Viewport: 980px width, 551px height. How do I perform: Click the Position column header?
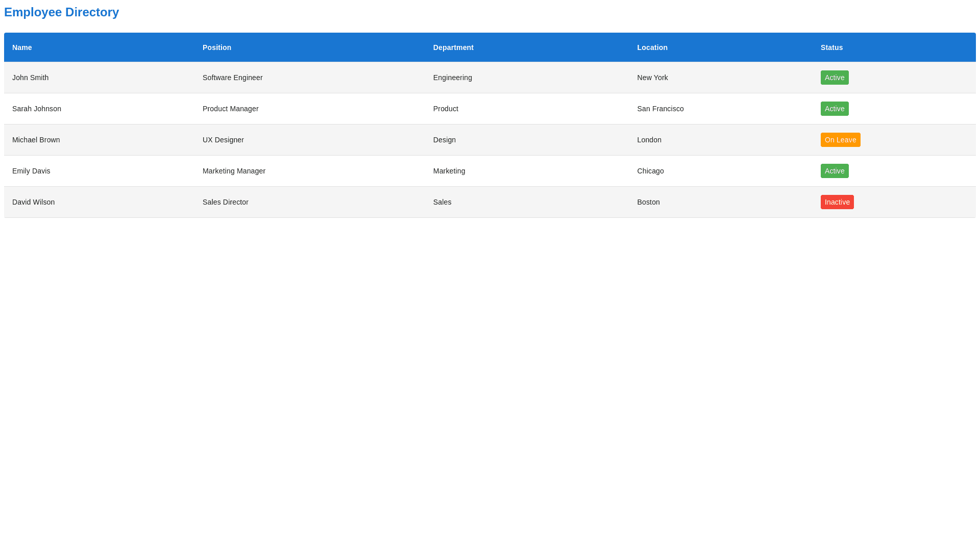point(217,47)
